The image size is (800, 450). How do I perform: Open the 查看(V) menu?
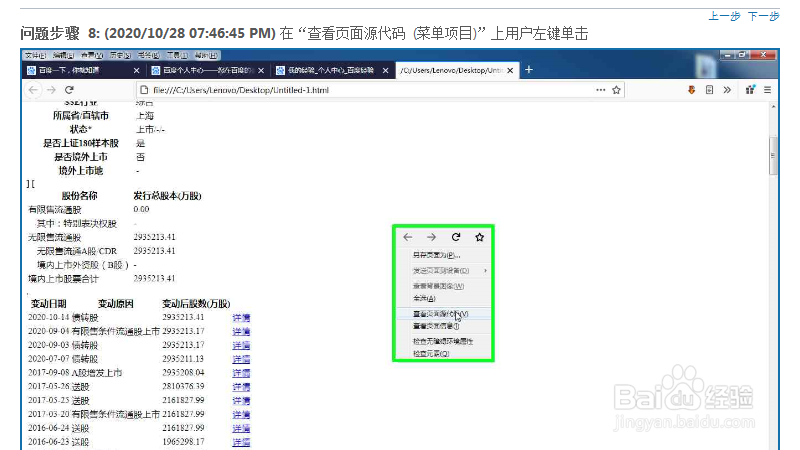(92, 55)
